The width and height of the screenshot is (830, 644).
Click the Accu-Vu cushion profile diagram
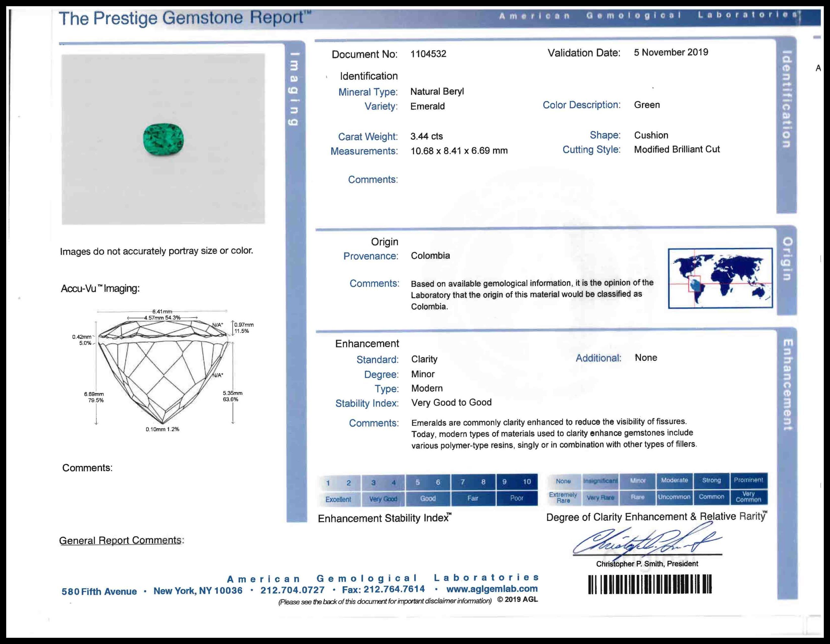click(x=164, y=371)
